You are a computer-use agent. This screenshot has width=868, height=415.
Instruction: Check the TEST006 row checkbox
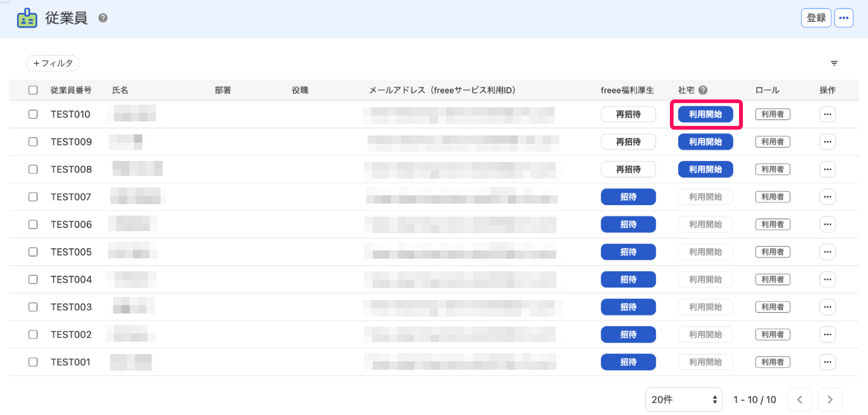click(x=33, y=224)
